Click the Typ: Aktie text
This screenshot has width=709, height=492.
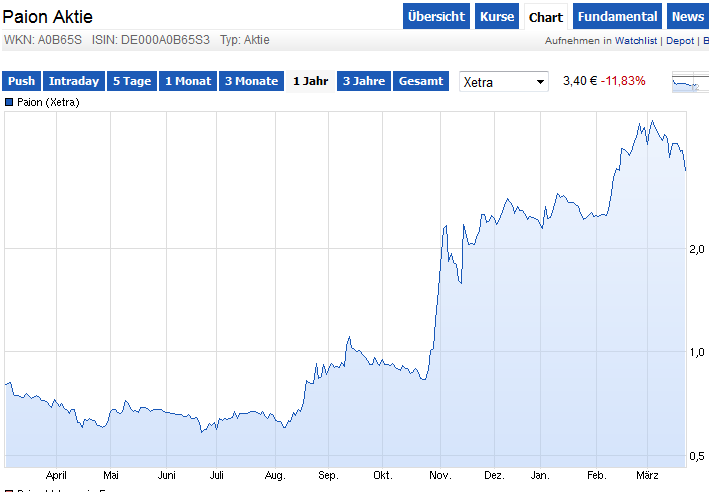[245, 40]
